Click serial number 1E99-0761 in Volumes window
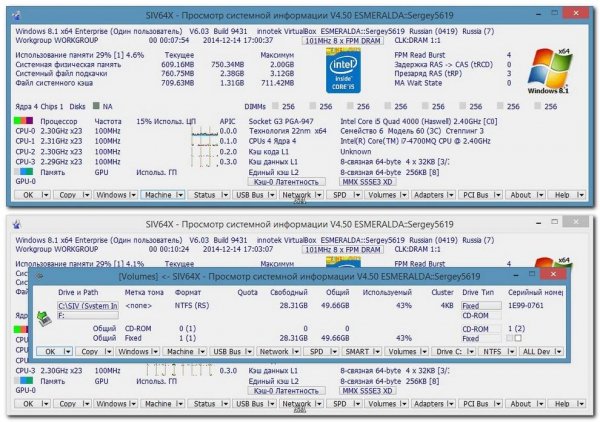The image size is (600, 422). tap(526, 305)
